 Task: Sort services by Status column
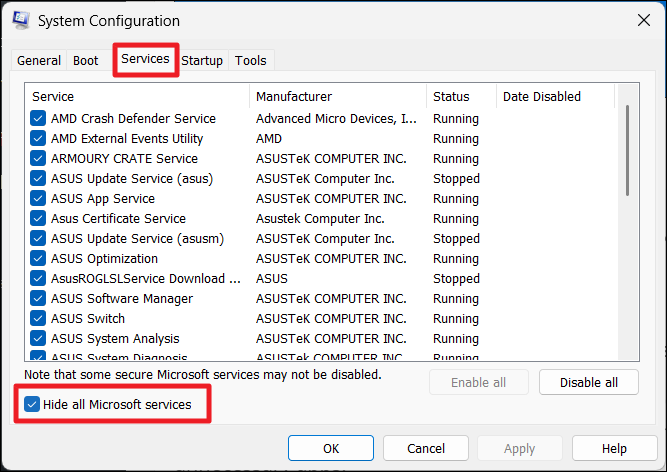pos(460,97)
